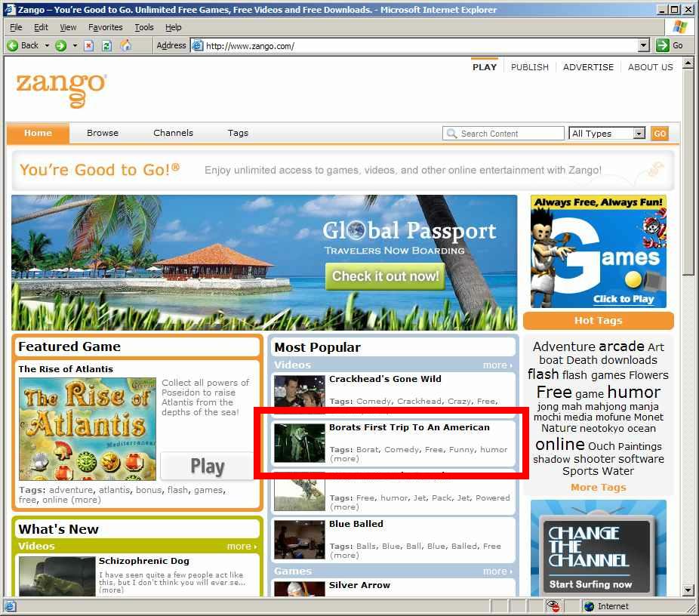Open the File menu
The image size is (699, 616).
pos(16,27)
